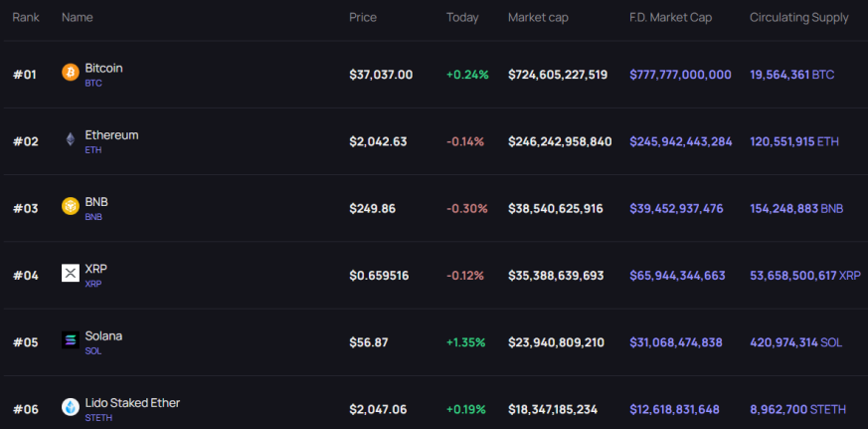Click the Ethereum diamond logo icon
Image resolution: width=868 pixels, height=429 pixels.
[x=71, y=139]
